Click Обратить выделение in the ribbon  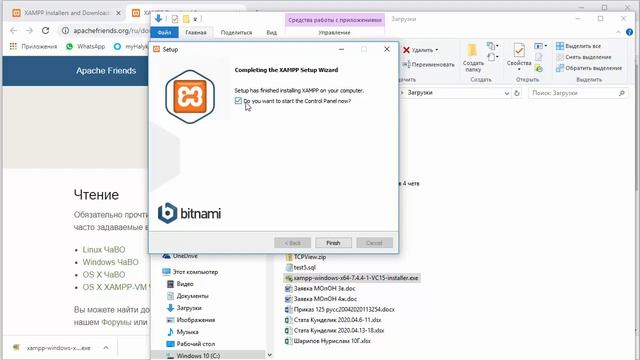589,68
